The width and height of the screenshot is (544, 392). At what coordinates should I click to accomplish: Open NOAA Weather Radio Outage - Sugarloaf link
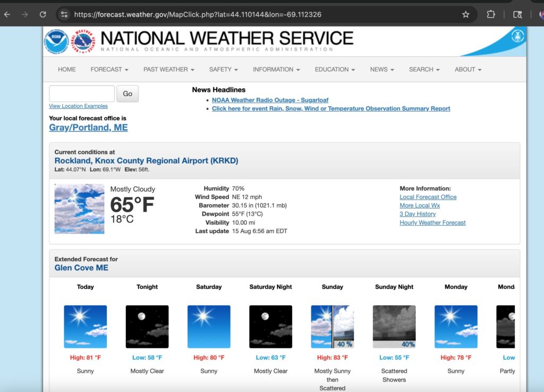270,100
